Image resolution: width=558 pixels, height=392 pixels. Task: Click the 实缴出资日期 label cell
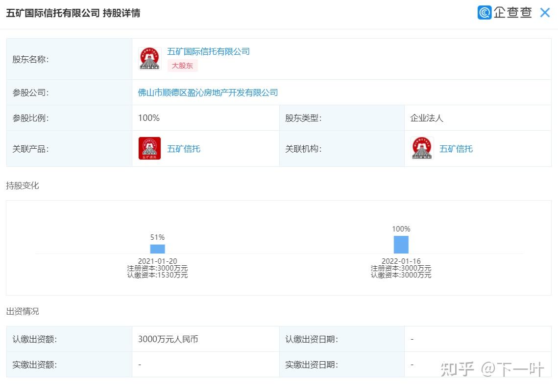point(342,365)
